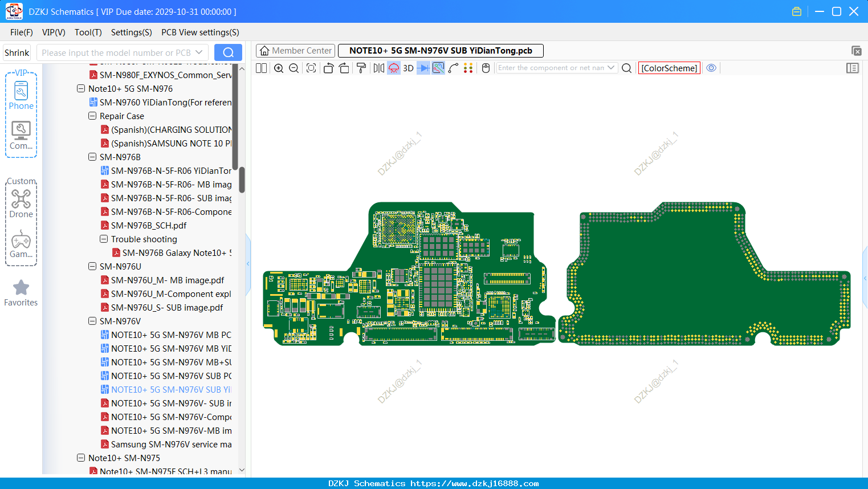Click the tree scroll up arrow
Image resolution: width=868 pixels, height=489 pixels.
[x=242, y=68]
